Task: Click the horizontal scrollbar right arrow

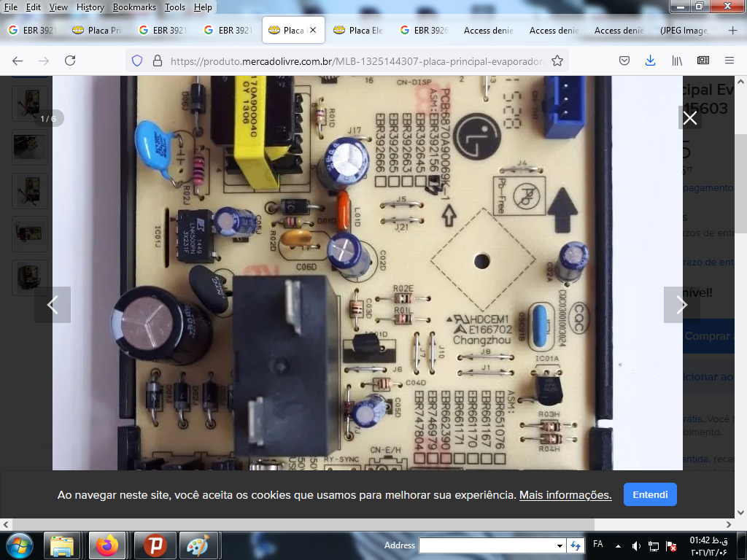Action: pos(729,524)
